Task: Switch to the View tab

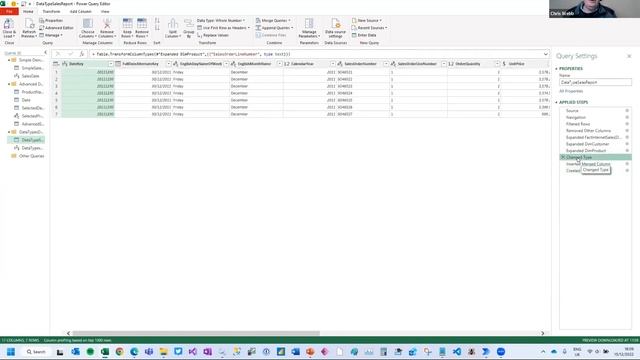Action: coord(105,11)
